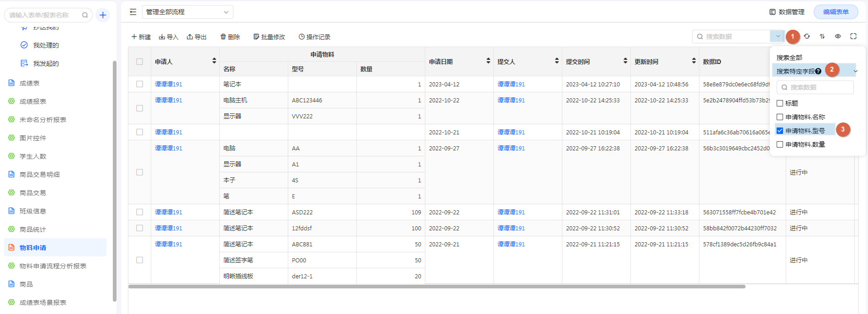Click the sort order icon in toolbar
Image resolution: width=868 pixels, height=314 pixels.
point(822,37)
